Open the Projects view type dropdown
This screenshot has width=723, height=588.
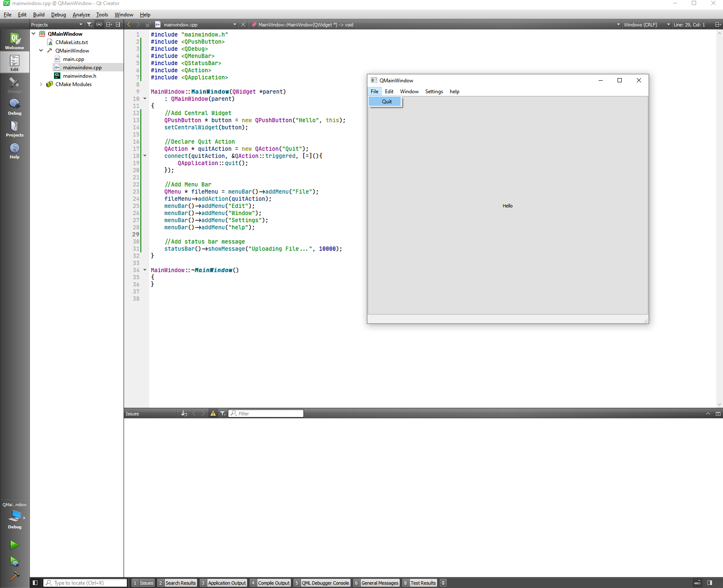coord(57,25)
